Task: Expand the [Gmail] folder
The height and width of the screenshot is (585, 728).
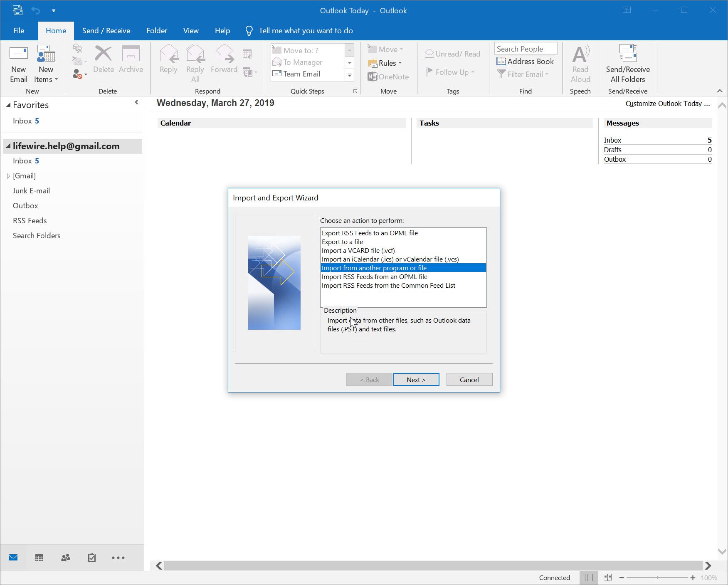Action: (8, 176)
